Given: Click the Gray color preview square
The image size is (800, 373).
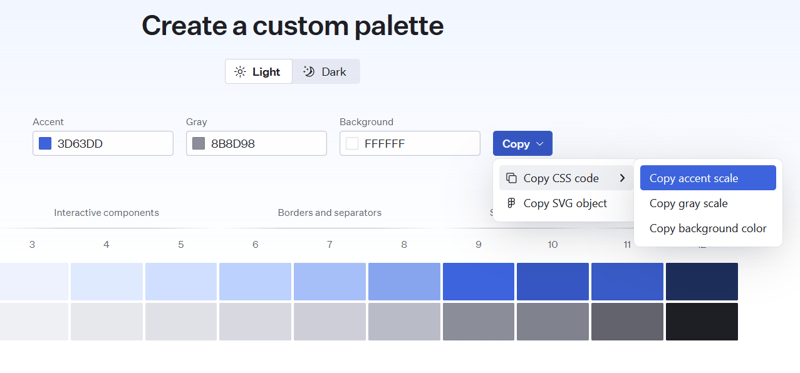Looking at the screenshot, I should (198, 143).
